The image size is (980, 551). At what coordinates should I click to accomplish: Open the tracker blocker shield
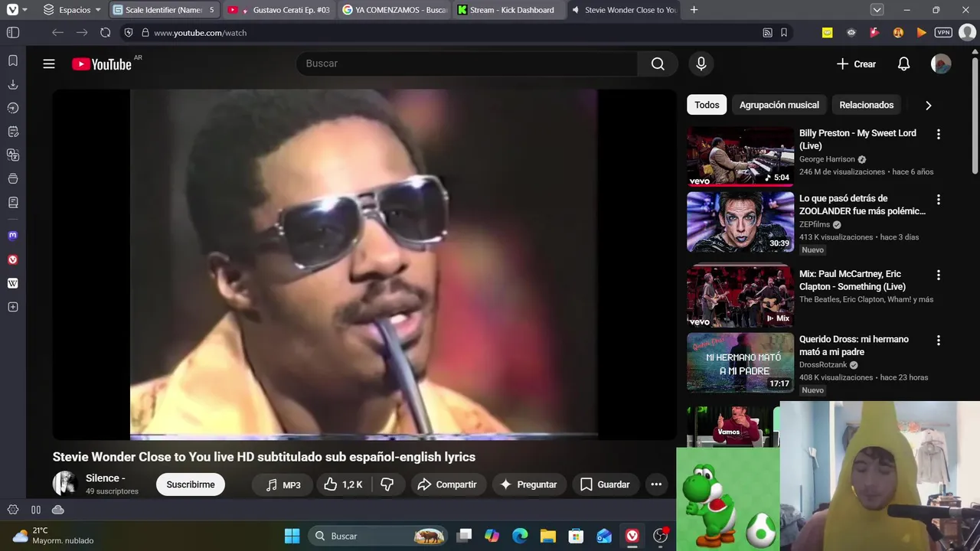pyautogui.click(x=129, y=33)
